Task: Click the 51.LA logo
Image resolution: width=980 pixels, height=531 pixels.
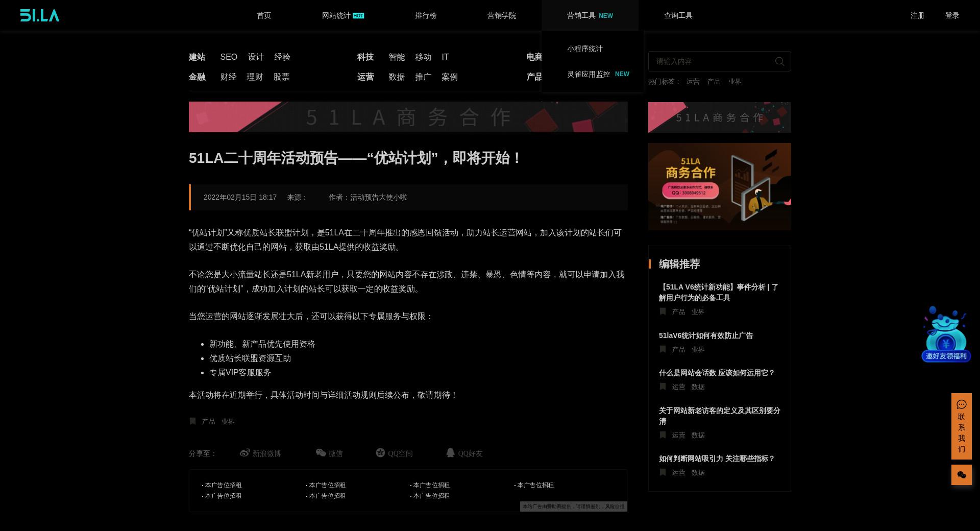Action: [x=40, y=15]
